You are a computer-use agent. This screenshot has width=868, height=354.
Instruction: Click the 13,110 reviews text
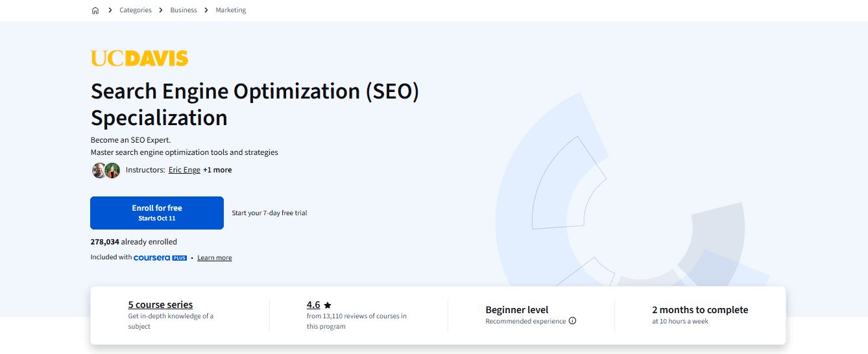coord(357,321)
